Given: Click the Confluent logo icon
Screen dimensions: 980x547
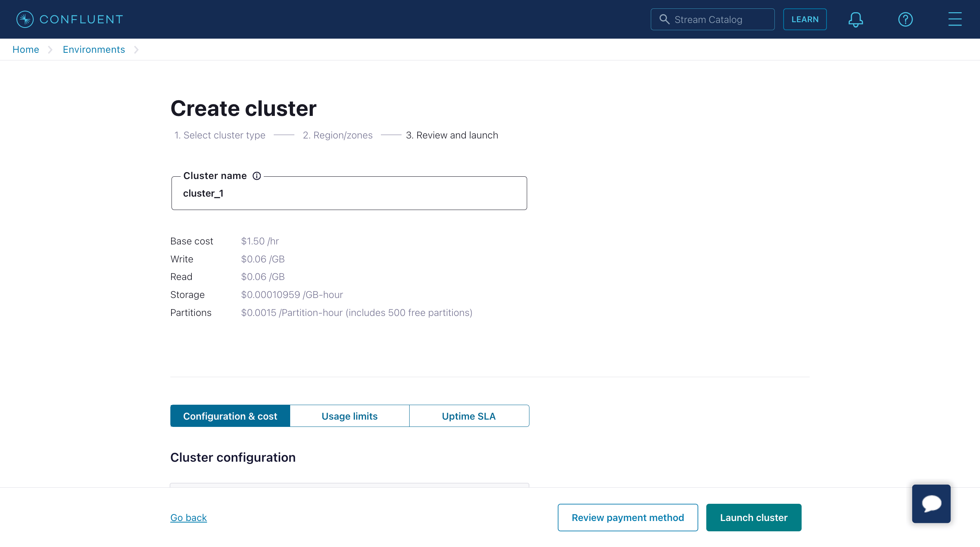Looking at the screenshot, I should pos(25,19).
